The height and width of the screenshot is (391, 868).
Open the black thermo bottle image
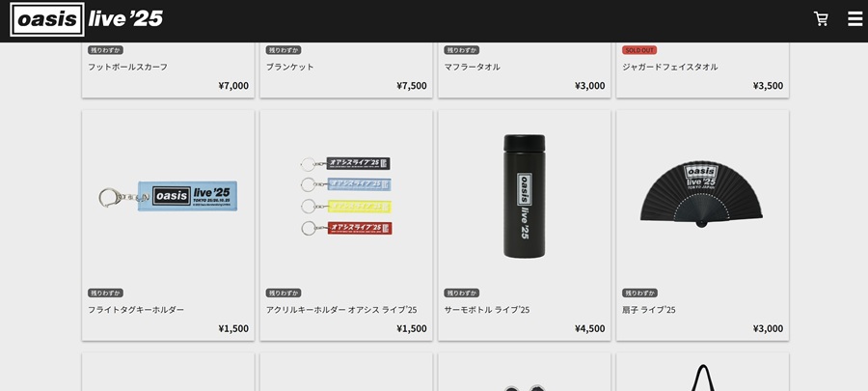[x=525, y=196]
